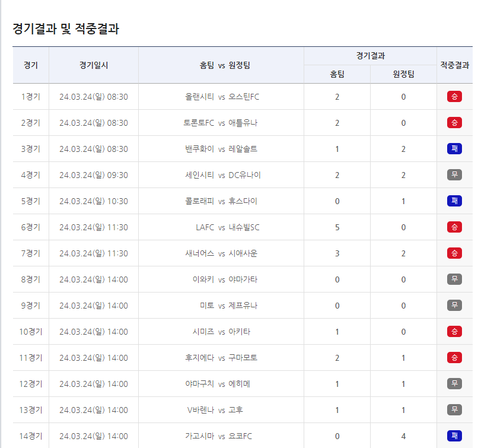
Task: Click the 4경기 row label
Action: tap(31, 175)
